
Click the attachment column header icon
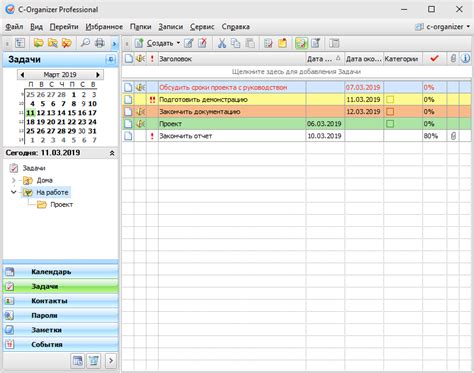tap(453, 59)
